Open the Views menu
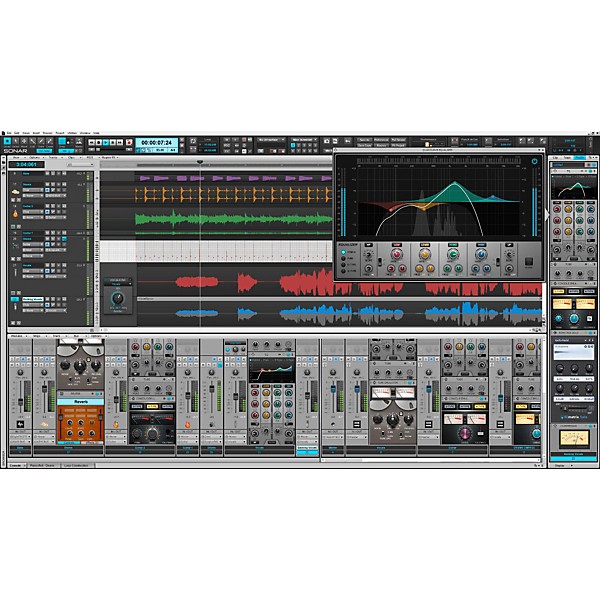This screenshot has height=600, width=600. pyautogui.click(x=26, y=133)
